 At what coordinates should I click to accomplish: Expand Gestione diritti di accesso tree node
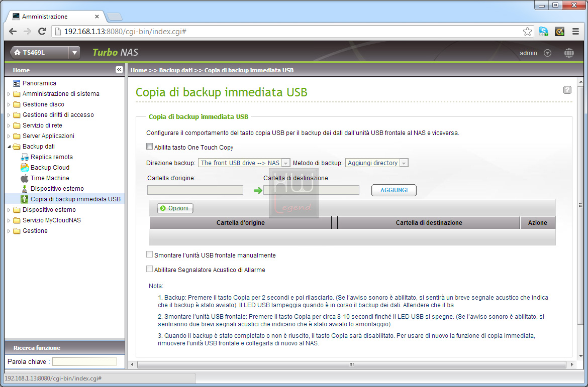pos(9,114)
